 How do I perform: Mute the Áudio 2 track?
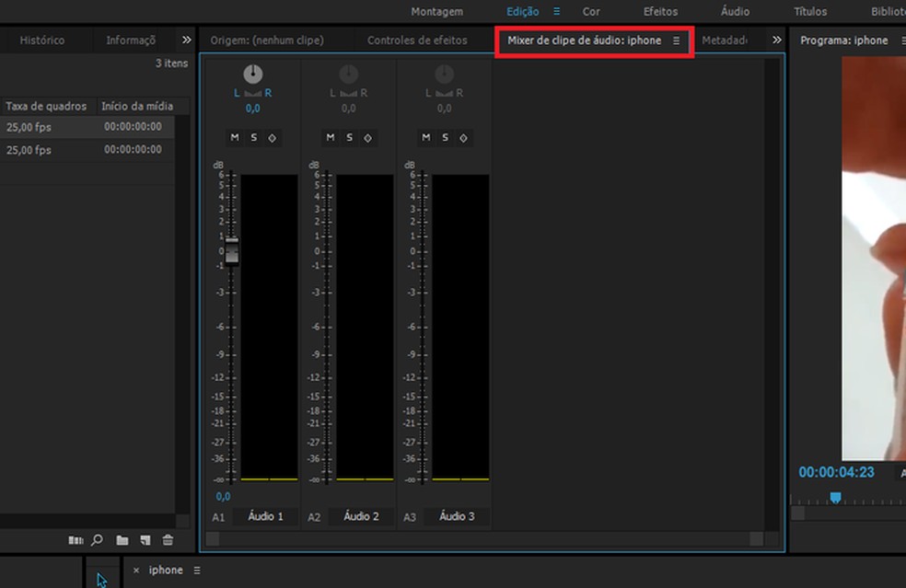(331, 137)
